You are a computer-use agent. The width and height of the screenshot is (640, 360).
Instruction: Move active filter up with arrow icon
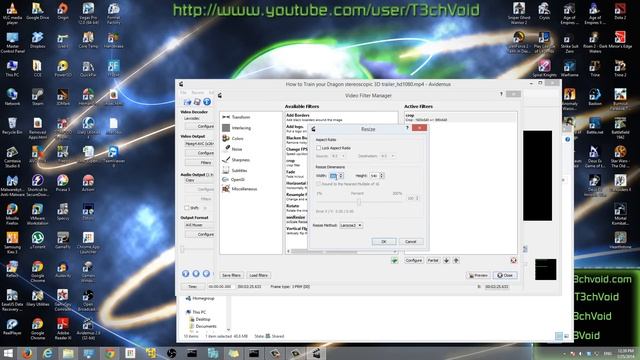456,260
